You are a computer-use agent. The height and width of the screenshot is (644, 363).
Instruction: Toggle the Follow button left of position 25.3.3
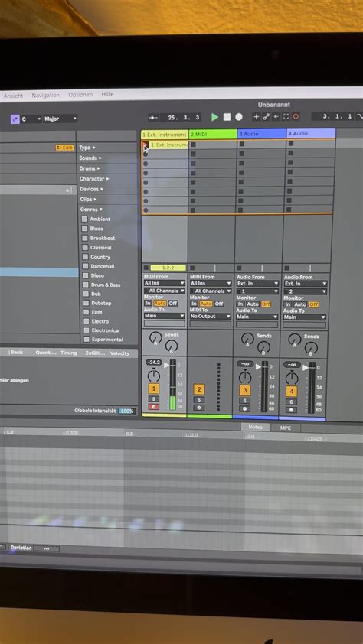click(153, 118)
